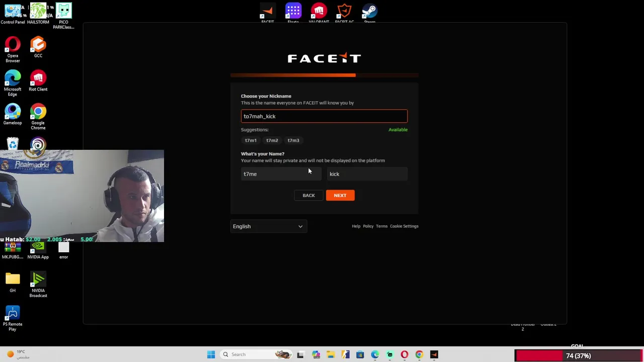Click the last name field containing kick
This screenshot has width=644, height=362.
tap(367, 174)
